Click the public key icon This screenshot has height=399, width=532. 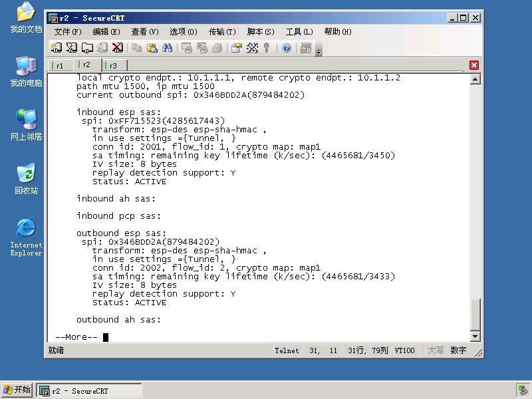tap(267, 48)
